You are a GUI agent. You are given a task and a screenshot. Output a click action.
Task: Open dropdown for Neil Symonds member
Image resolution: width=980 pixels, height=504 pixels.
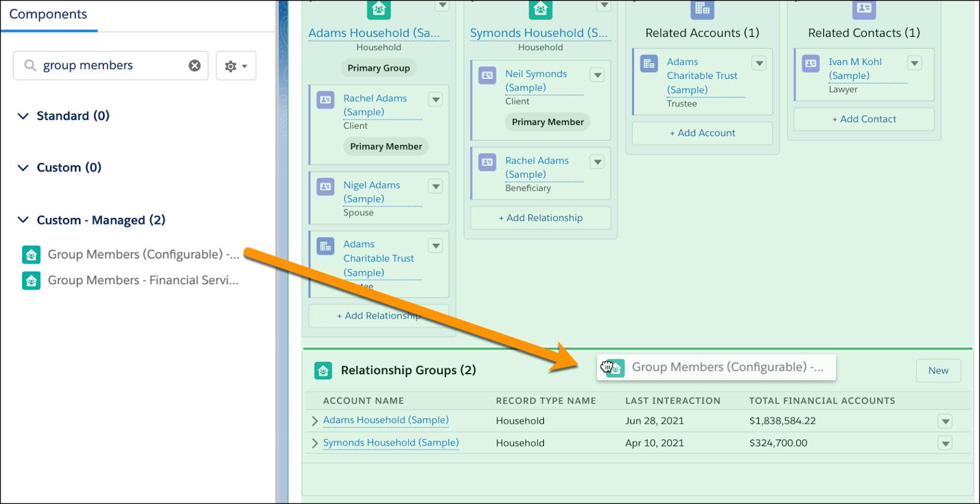tap(597, 75)
